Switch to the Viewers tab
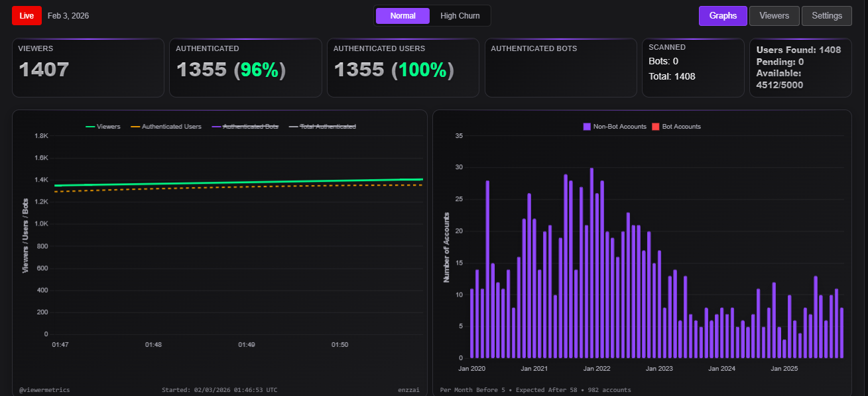The height and width of the screenshot is (396, 868). pos(774,16)
